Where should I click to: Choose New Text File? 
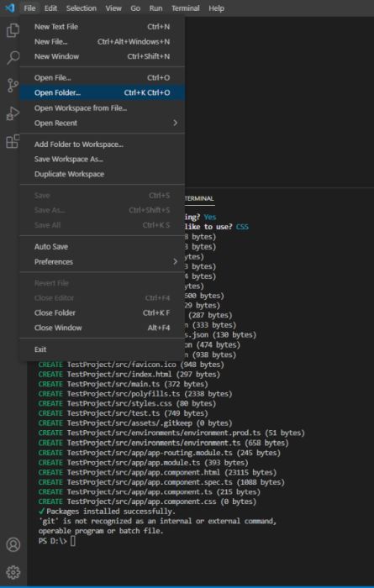(x=102, y=27)
